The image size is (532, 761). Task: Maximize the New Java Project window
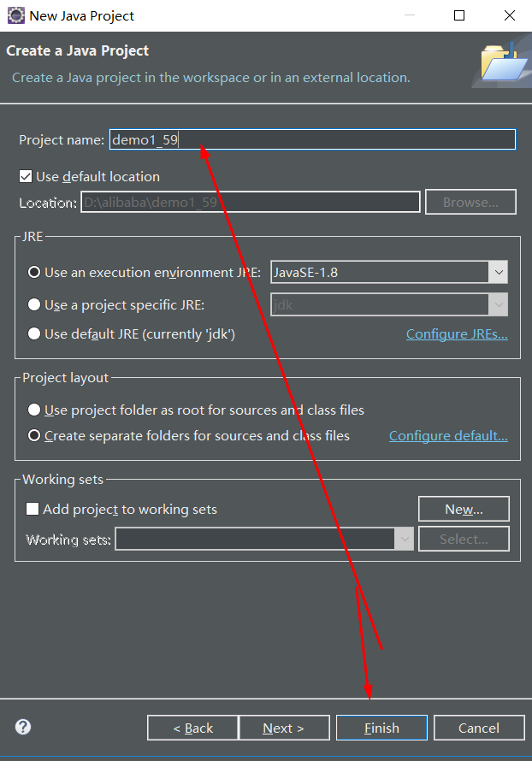[x=459, y=15]
